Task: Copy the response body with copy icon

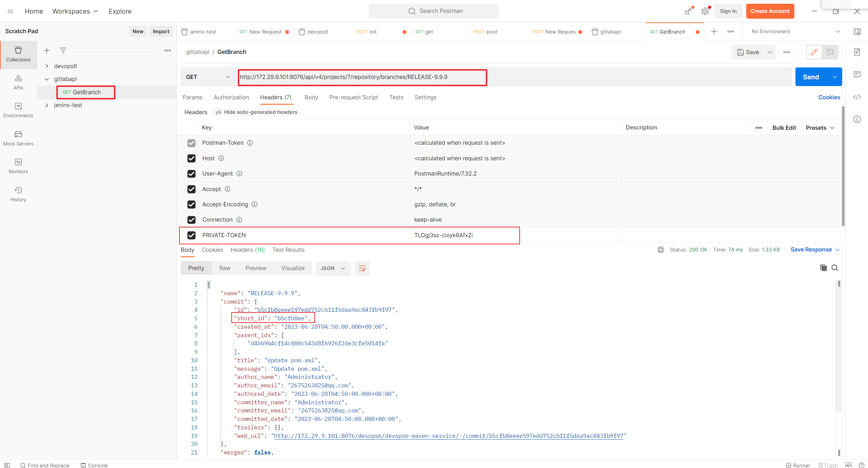Action: pos(824,268)
